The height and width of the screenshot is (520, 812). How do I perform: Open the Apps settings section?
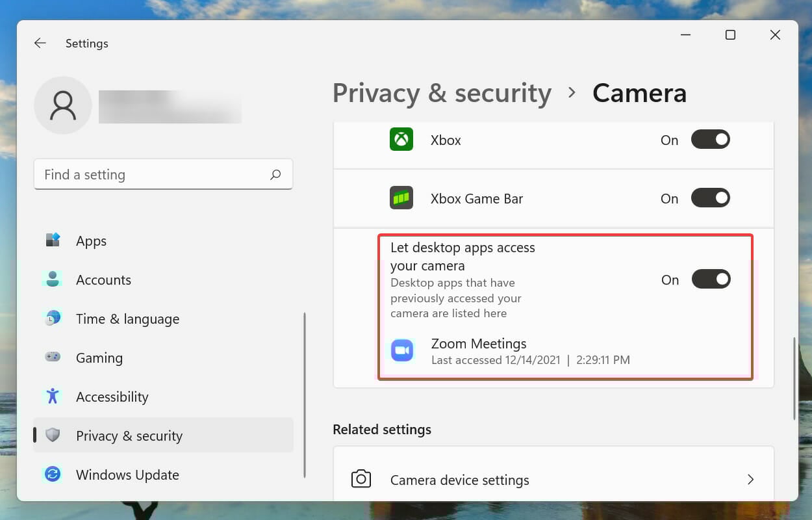click(91, 241)
